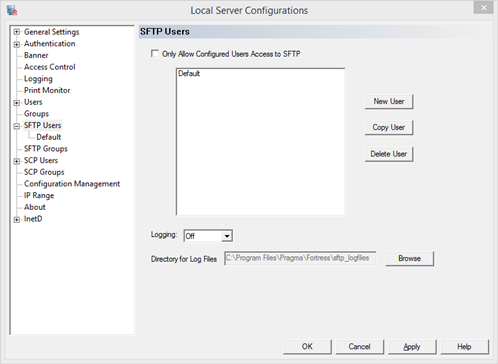Image resolution: width=498 pixels, height=364 pixels.
Task: Confirm settings with the OK button
Action: click(307, 347)
